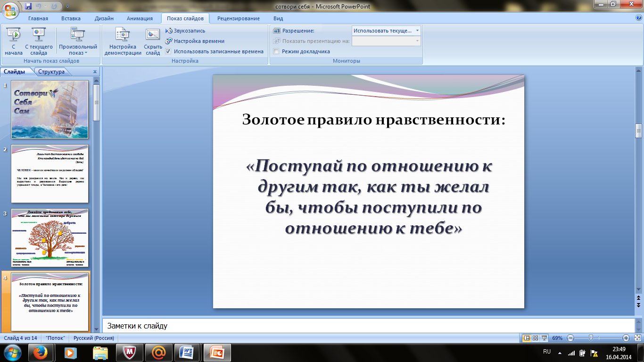Screen dimensions: 644x362
Task: Select the 'Показ слайдов' ribbon tab
Action: coord(185,18)
